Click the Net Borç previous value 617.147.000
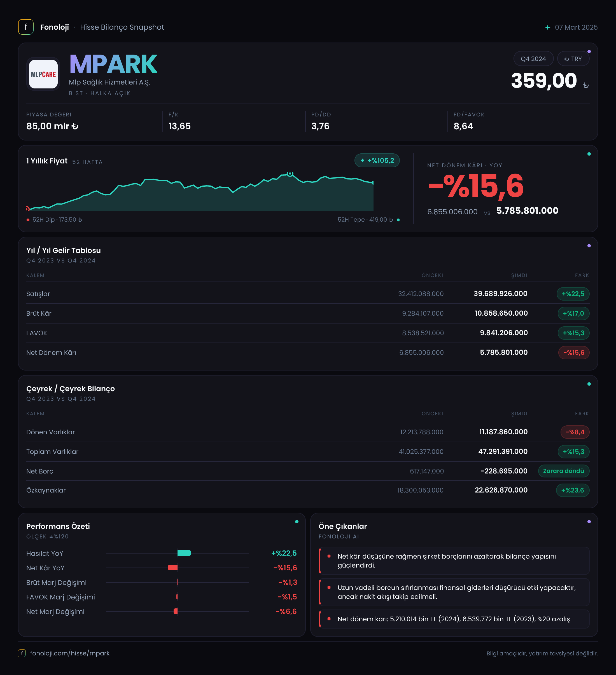 pos(427,472)
